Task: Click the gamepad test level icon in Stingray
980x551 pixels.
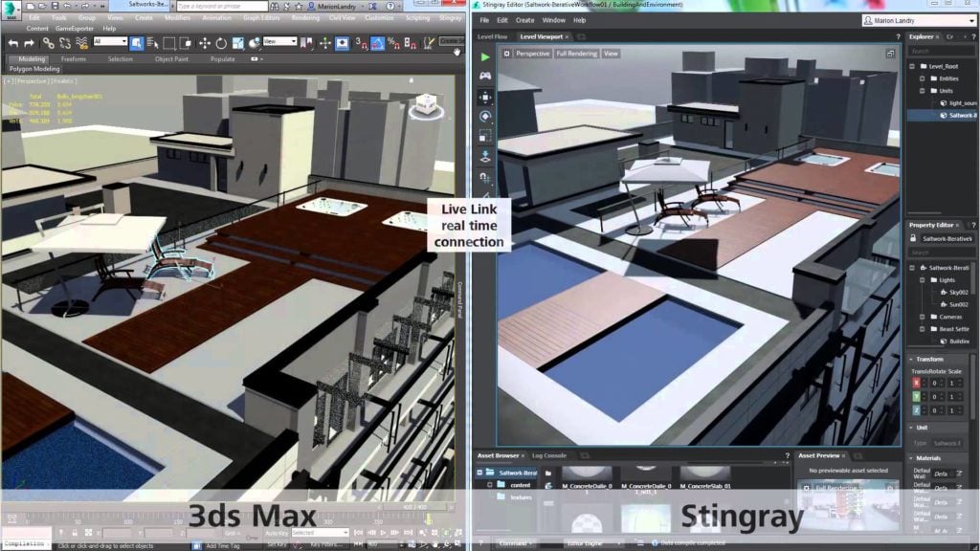Action: [485, 76]
